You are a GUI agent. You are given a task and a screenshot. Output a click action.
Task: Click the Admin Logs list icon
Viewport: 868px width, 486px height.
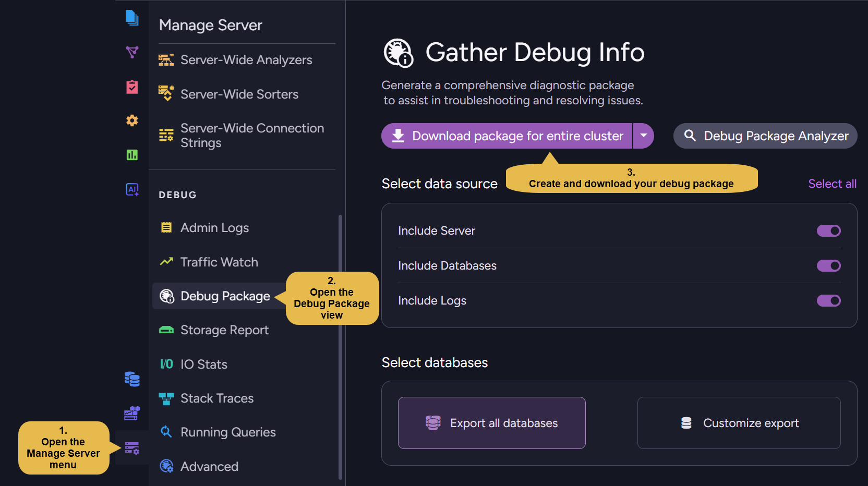[x=166, y=227]
